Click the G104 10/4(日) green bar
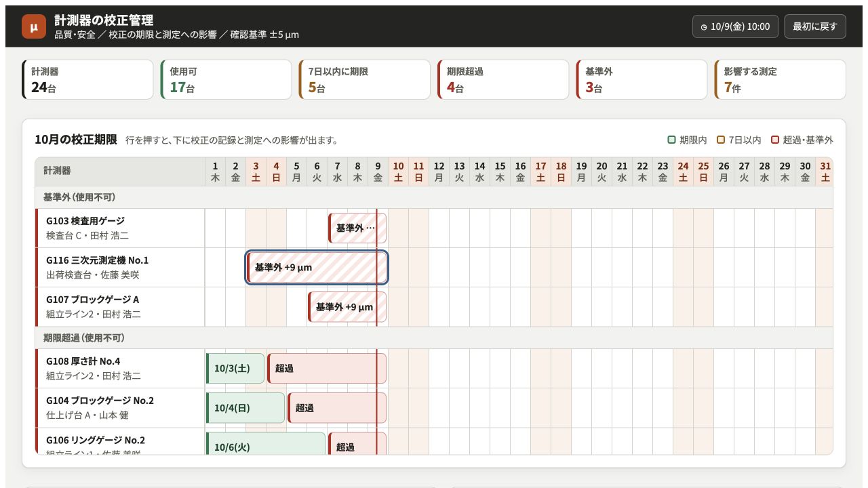 [245, 408]
